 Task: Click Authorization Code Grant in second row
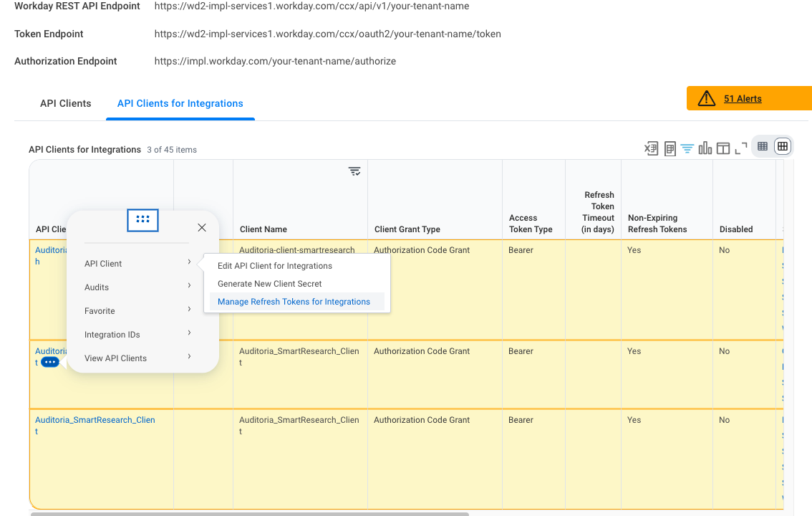(x=422, y=350)
